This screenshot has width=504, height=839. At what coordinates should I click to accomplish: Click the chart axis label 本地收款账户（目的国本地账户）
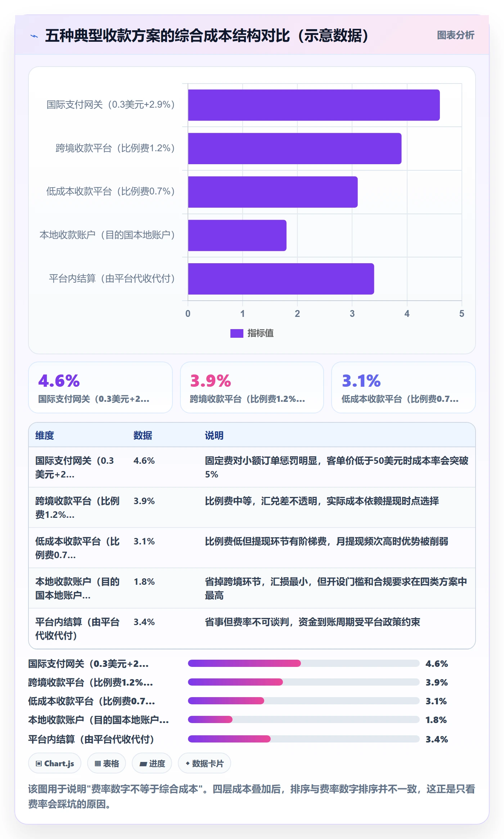coord(107,235)
